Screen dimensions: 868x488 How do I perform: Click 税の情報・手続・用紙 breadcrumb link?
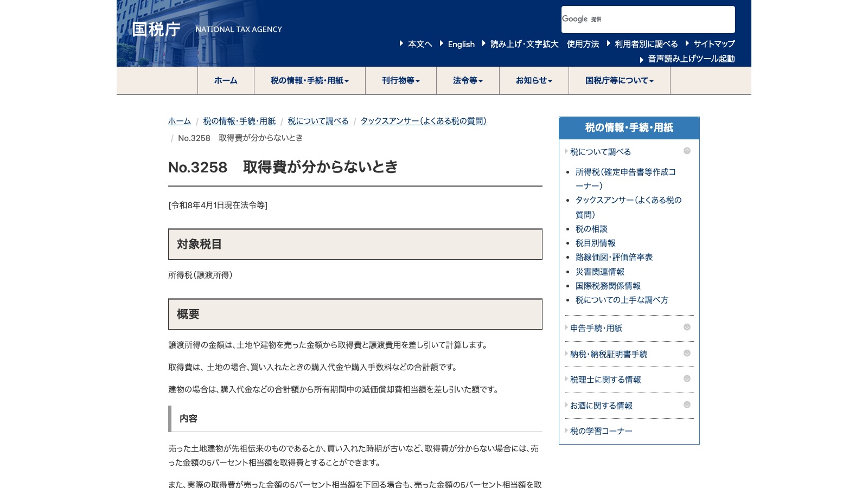click(x=239, y=121)
